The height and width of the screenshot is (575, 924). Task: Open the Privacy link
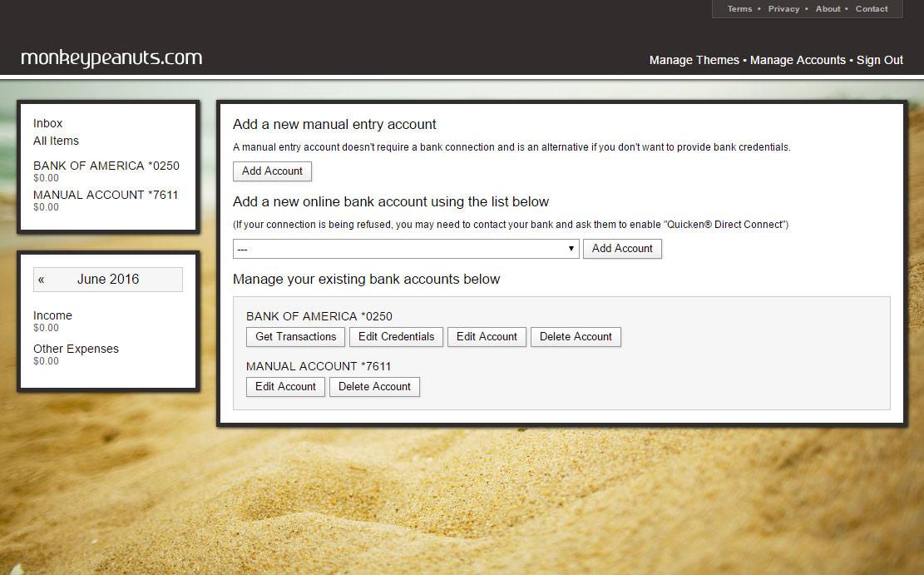[x=783, y=9]
